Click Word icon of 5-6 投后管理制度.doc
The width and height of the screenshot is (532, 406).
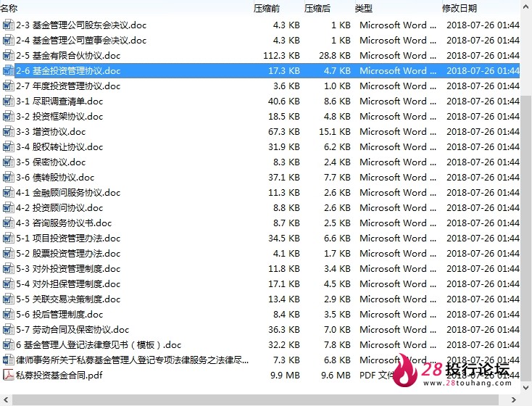coord(8,315)
